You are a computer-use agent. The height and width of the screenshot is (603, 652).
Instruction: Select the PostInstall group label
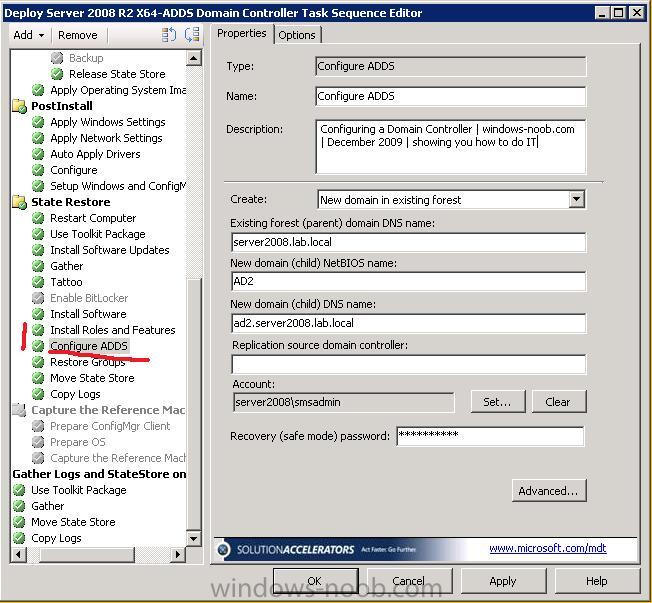point(62,106)
